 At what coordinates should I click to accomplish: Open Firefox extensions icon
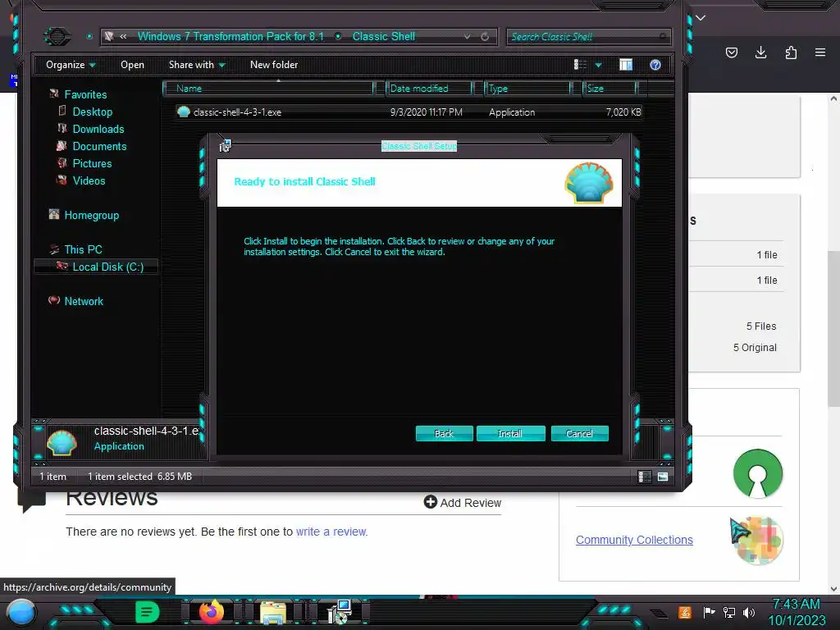click(791, 52)
